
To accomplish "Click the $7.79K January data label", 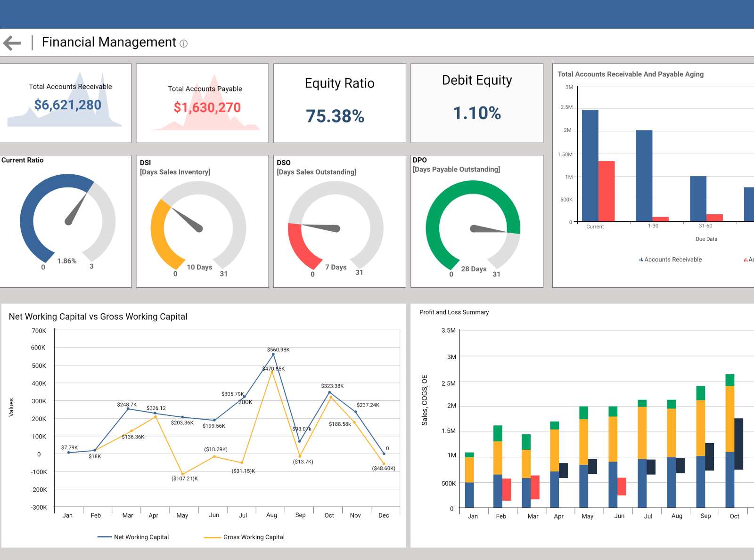I will coord(69,447).
